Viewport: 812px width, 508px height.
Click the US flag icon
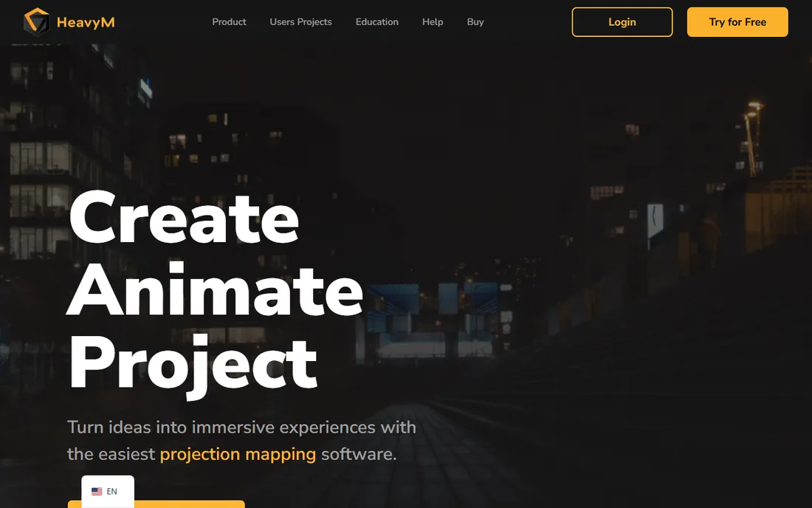97,492
